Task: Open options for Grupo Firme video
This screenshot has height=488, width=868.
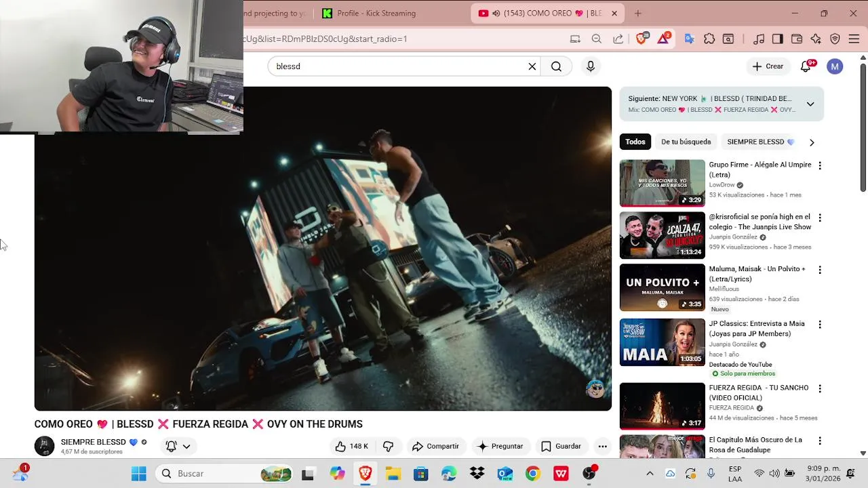Action: point(820,165)
